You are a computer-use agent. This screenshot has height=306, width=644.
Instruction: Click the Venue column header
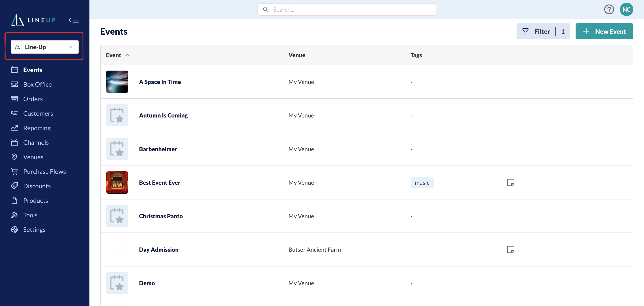[x=297, y=55]
